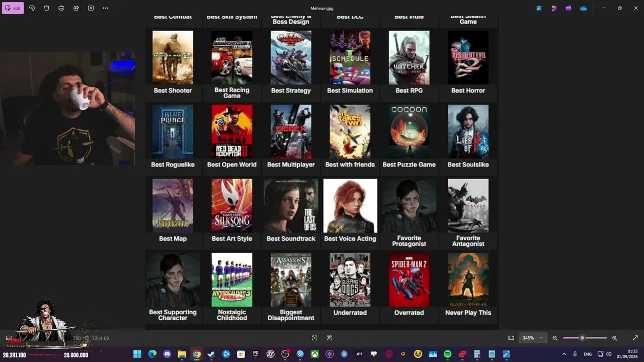Screen dimensions: 644x362
Task: Open File Explorer from the taskbar
Action: tap(182, 354)
